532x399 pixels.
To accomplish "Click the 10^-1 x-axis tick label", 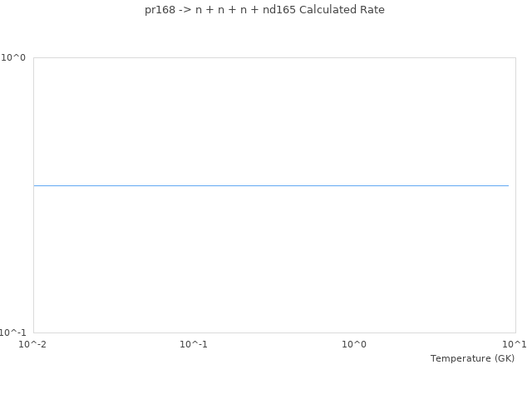I will [x=194, y=344].
